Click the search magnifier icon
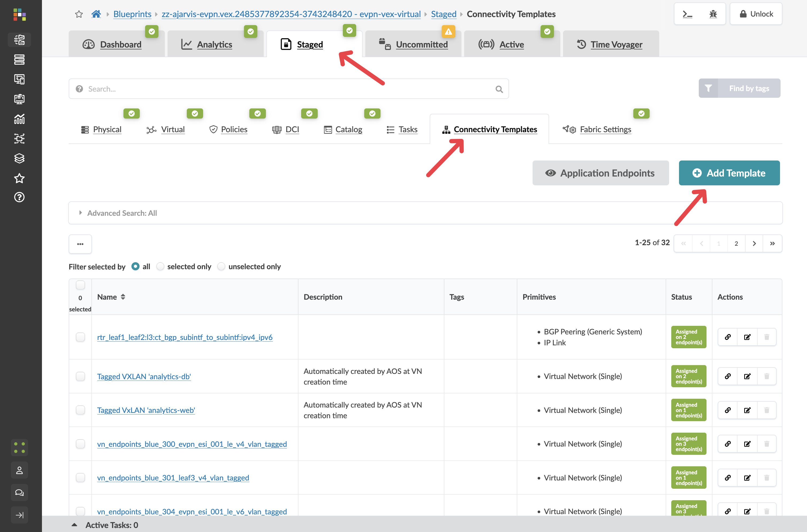Image resolution: width=807 pixels, height=532 pixels. point(499,89)
